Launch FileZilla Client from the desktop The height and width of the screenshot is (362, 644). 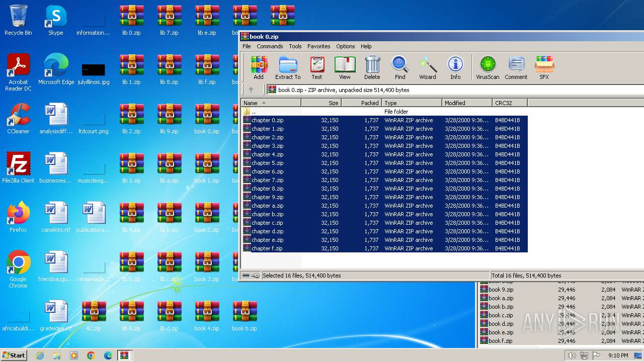click(x=18, y=168)
